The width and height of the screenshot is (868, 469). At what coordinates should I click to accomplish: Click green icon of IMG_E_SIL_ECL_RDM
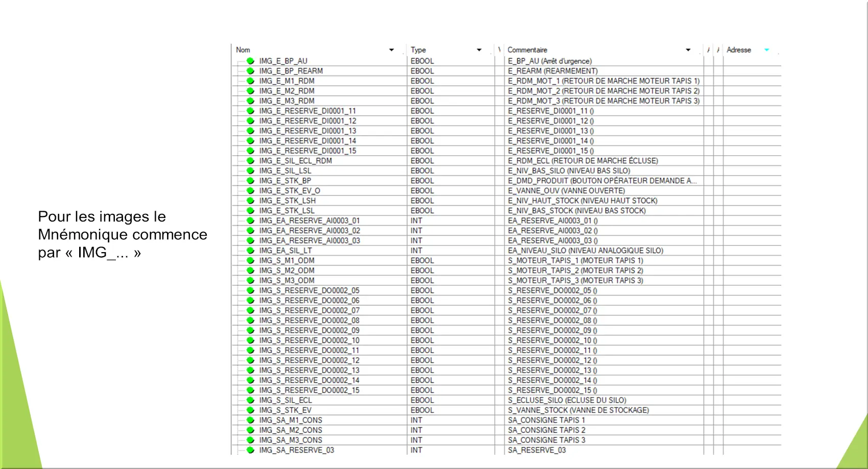pos(250,161)
